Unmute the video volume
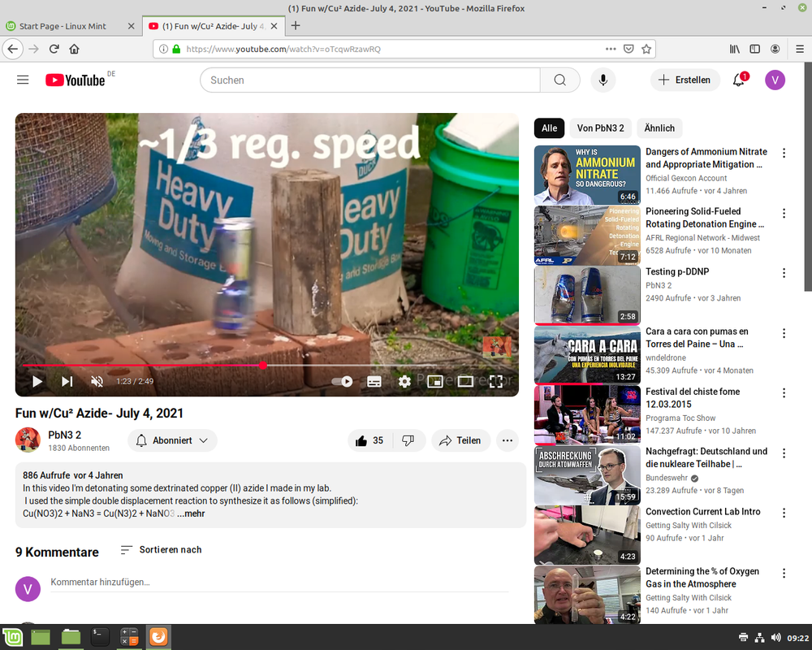 click(97, 382)
